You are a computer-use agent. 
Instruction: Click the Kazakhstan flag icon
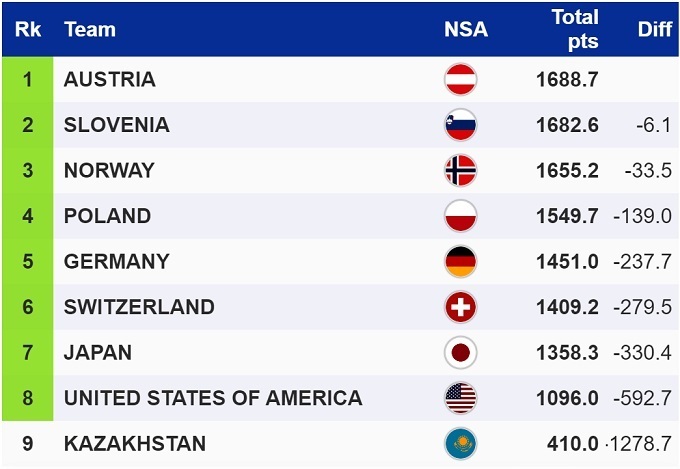click(461, 443)
